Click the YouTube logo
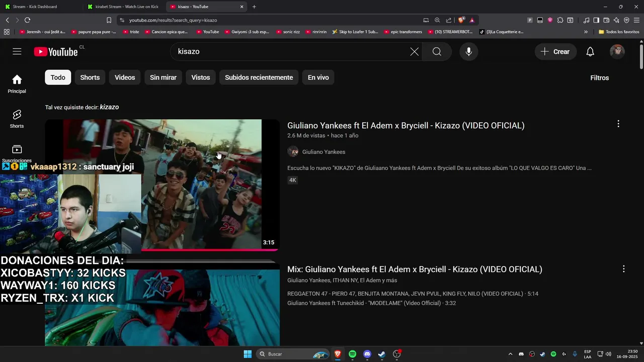 pos(56,52)
